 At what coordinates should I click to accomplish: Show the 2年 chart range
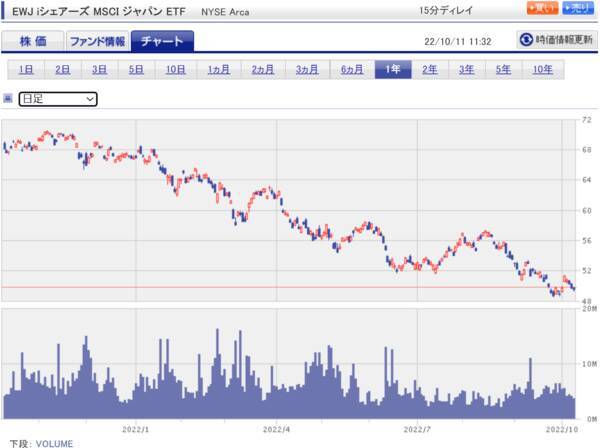[x=430, y=70]
